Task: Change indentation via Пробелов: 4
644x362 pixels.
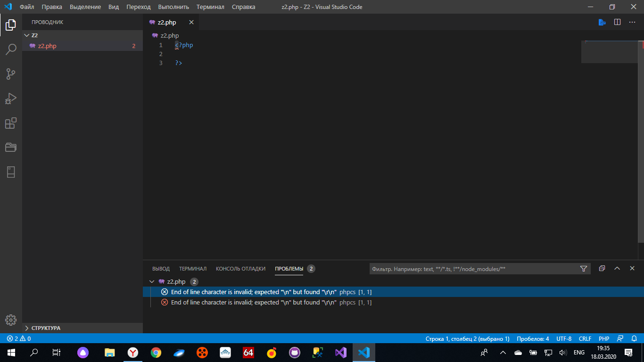Action: [x=533, y=338]
